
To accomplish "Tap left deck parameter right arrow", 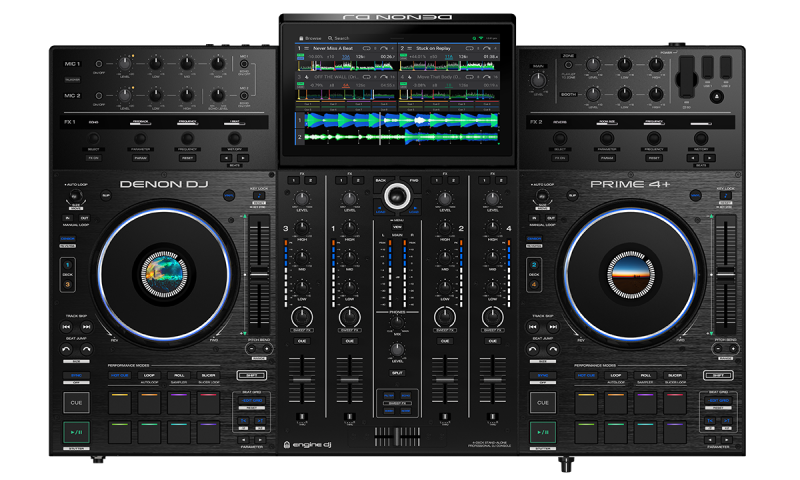I will coord(260,439).
